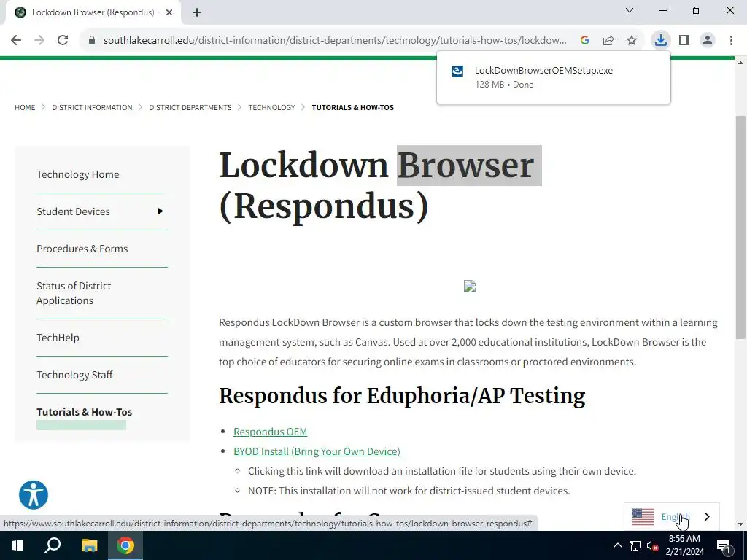Open downloaded LockDownBrowserOEMSetup.exe entry
747x560 pixels.
[x=553, y=77]
